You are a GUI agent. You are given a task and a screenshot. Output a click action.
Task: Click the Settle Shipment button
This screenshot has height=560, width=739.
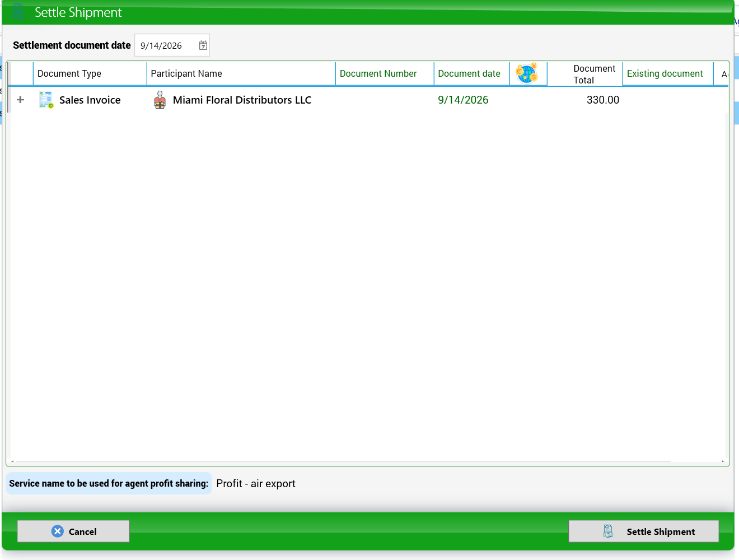(x=644, y=531)
